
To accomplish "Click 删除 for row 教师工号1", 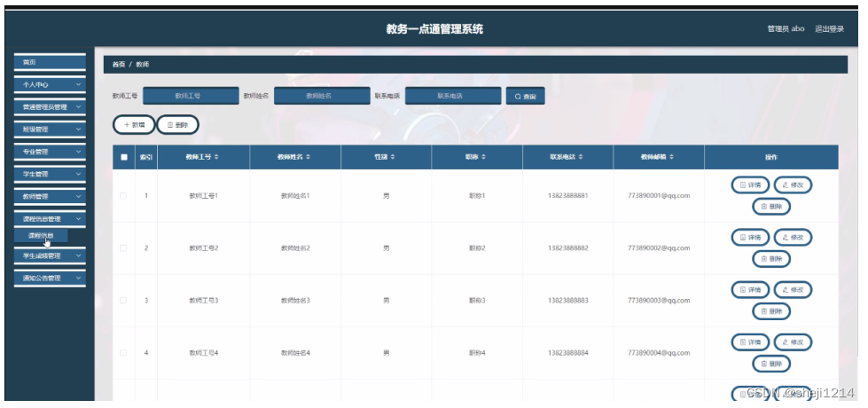I will [x=771, y=207].
